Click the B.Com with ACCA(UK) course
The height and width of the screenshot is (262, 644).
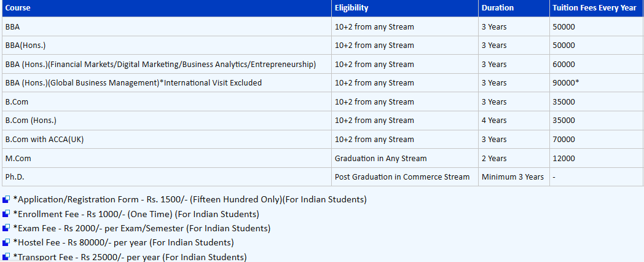pyautogui.click(x=44, y=140)
